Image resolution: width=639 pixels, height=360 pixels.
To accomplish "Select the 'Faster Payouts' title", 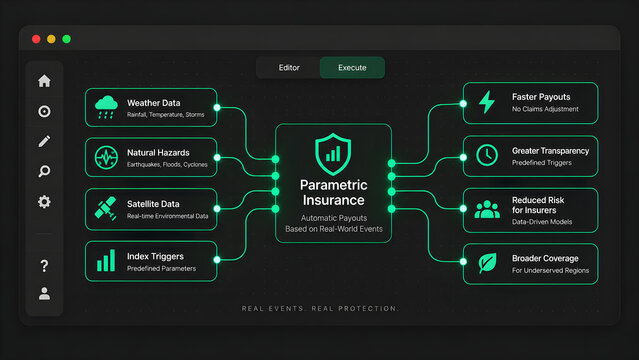I will 541,97.
